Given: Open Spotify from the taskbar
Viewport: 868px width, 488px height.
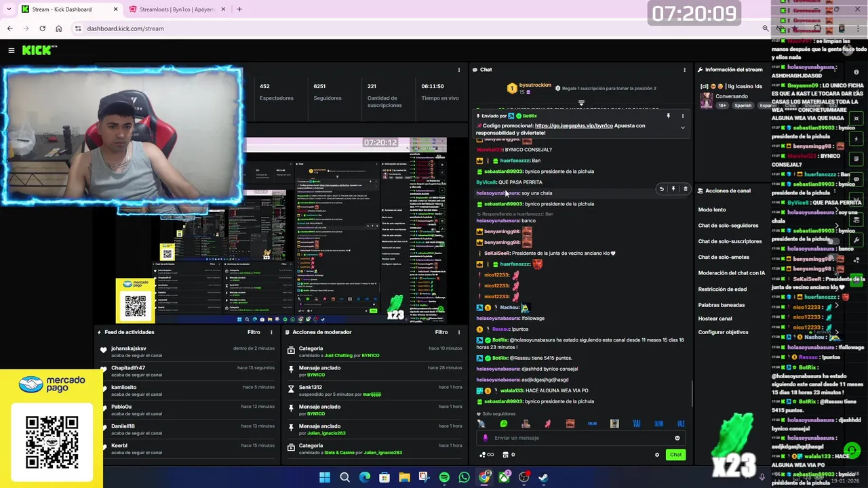Looking at the screenshot, I should click(444, 477).
